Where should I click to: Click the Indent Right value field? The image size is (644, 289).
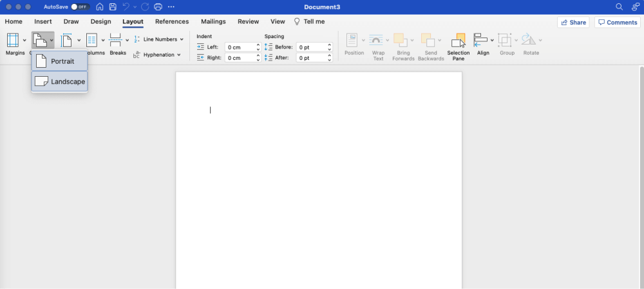240,58
